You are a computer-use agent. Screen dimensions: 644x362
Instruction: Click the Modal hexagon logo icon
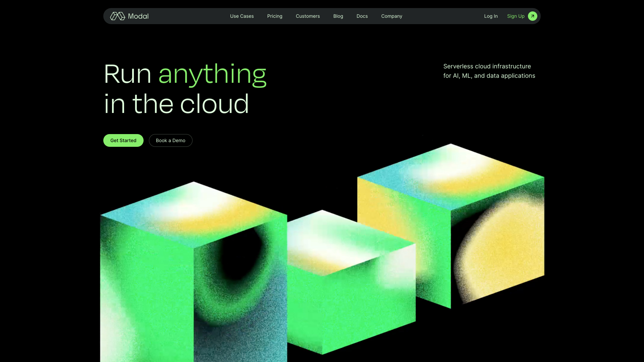[x=117, y=16]
